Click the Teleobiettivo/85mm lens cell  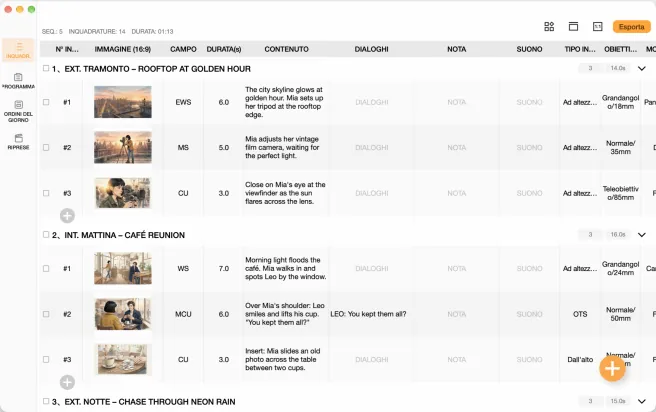pos(620,193)
